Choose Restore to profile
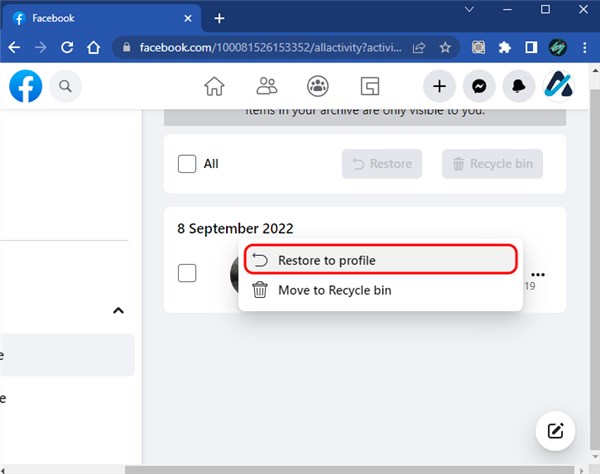600x474 pixels. tap(381, 260)
